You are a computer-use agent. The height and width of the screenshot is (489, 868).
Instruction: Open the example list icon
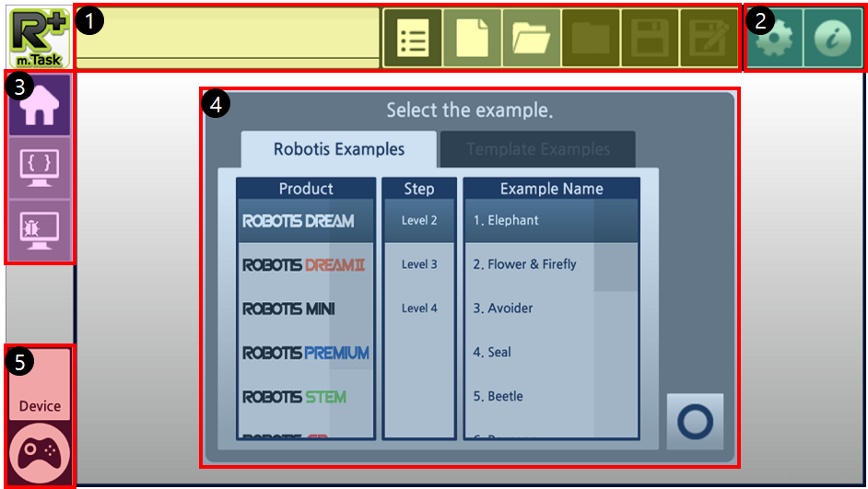(x=413, y=38)
